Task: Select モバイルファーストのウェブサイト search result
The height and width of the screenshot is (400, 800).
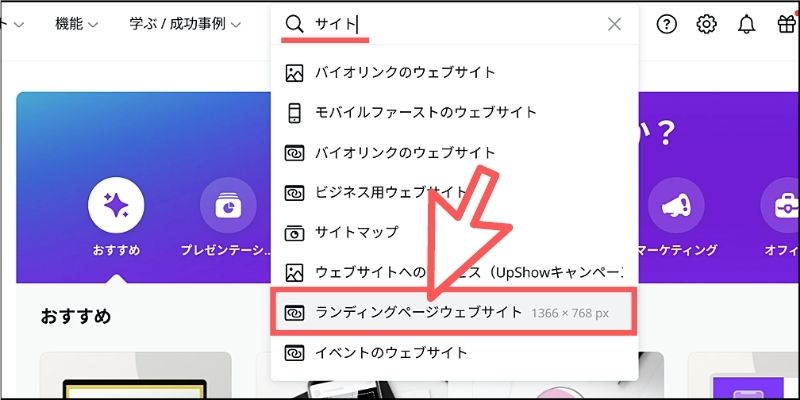Action: pyautogui.click(x=454, y=112)
